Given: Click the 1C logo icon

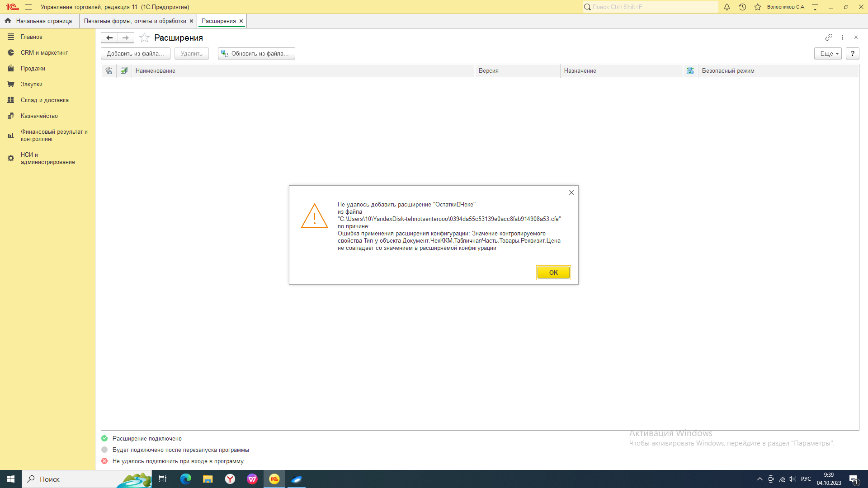Looking at the screenshot, I should (12, 7).
